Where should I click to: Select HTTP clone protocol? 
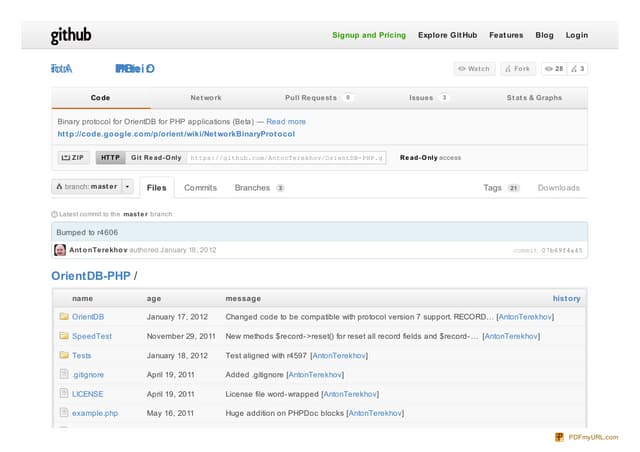tap(110, 158)
